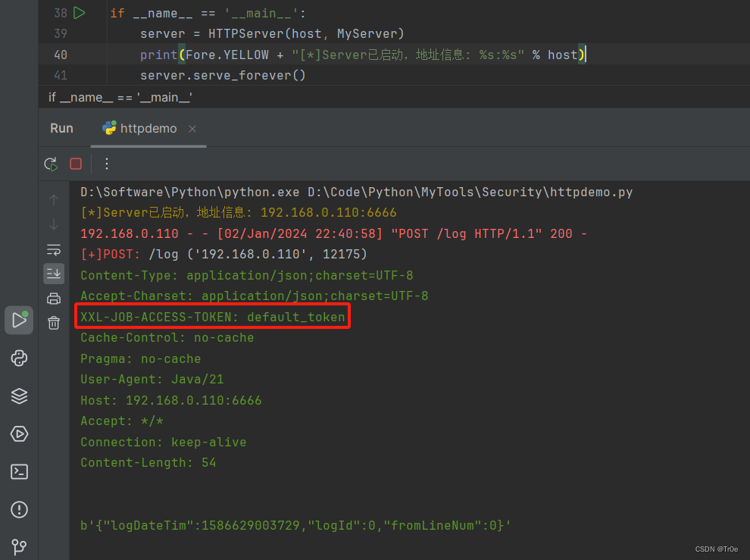Click the XXL-JOB-ACCESS-TOKEN: default_token line
The width and height of the screenshot is (750, 560).
tap(213, 317)
